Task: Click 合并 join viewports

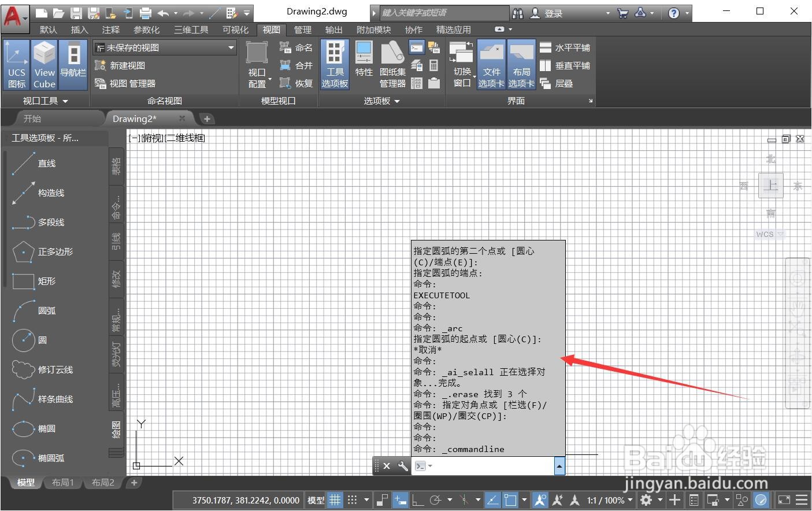Action: [x=296, y=65]
